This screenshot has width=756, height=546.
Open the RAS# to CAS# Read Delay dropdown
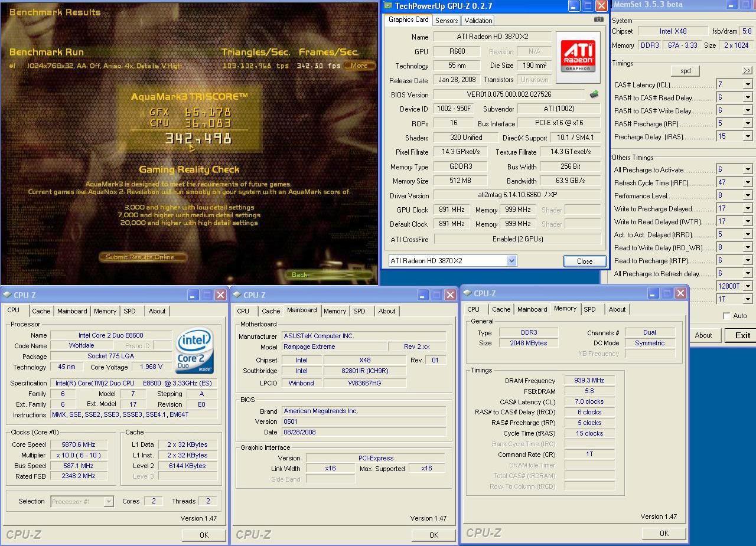click(747, 97)
